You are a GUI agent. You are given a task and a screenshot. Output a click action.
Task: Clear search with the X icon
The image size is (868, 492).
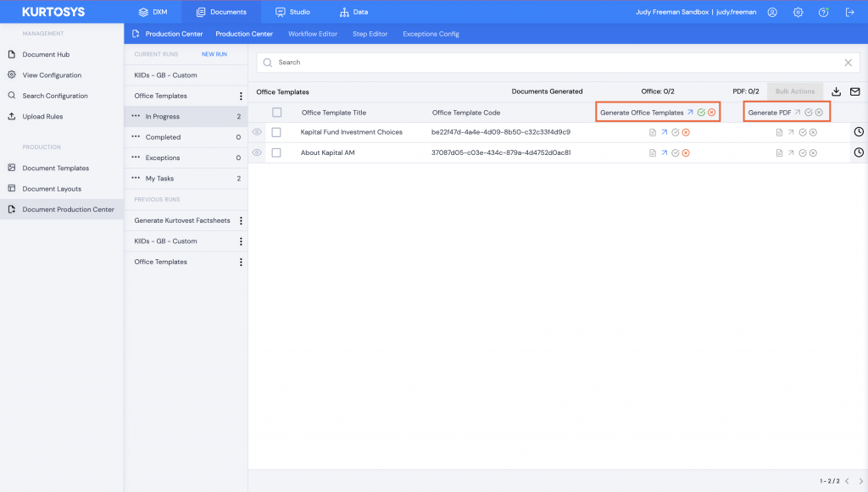click(x=848, y=63)
